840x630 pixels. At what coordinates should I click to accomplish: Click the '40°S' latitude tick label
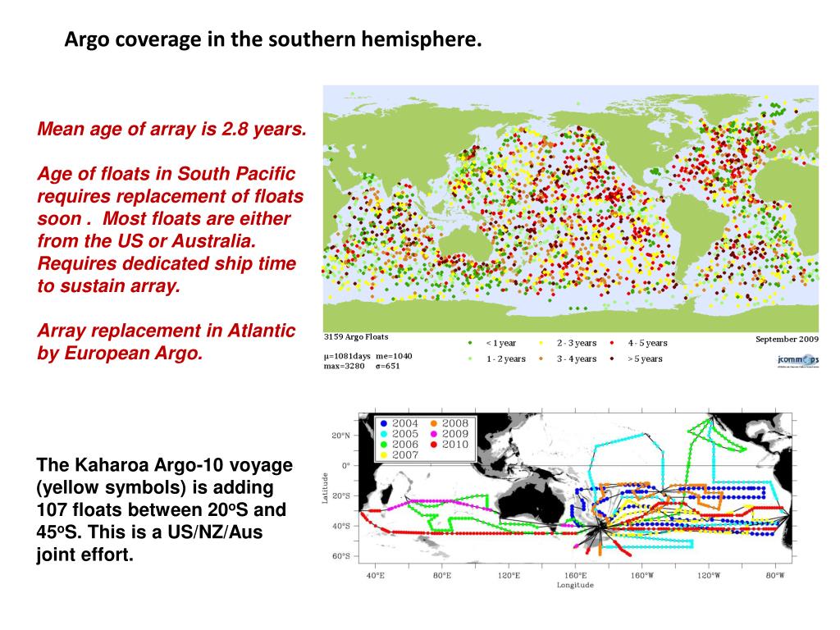coord(340,526)
